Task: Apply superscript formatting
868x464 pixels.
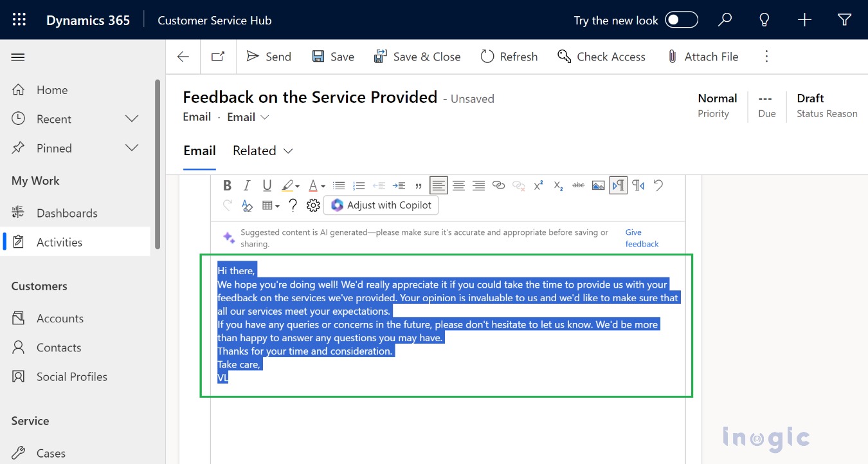Action: [x=538, y=185]
